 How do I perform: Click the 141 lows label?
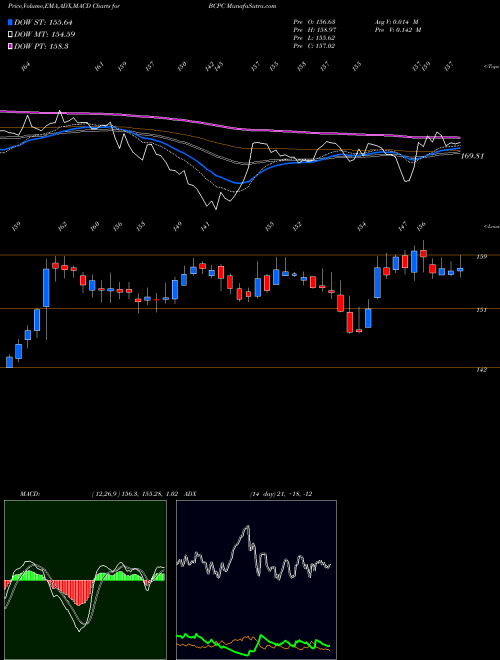pos(205,226)
